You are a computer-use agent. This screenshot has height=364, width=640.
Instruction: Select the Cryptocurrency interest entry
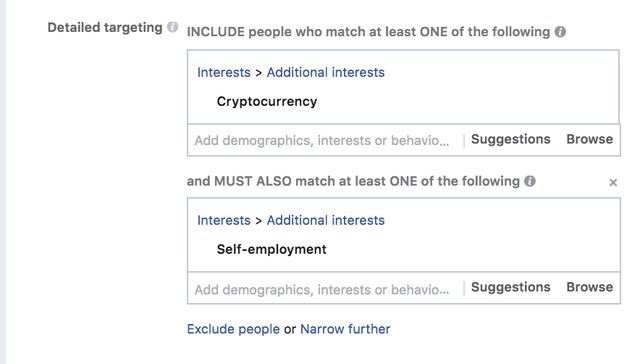click(267, 101)
